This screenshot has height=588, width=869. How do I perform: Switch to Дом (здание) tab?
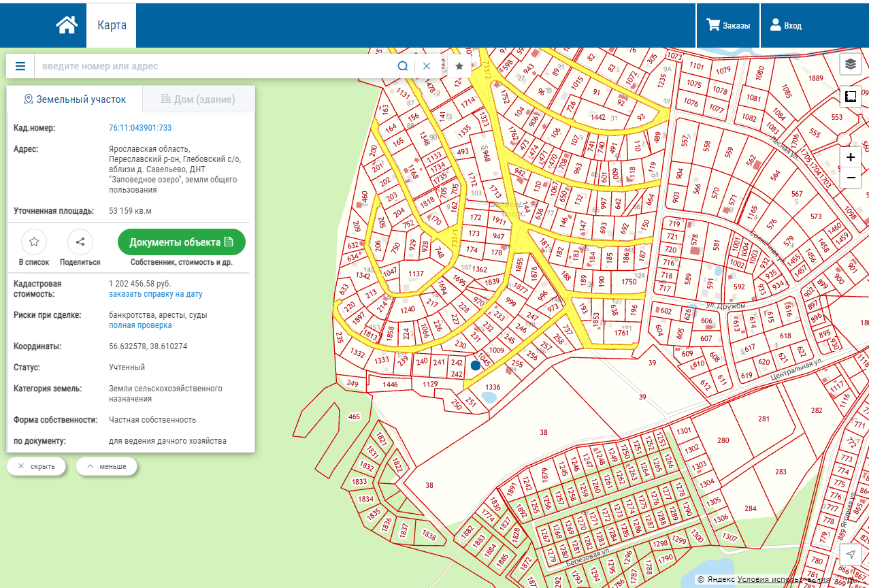pos(198,99)
